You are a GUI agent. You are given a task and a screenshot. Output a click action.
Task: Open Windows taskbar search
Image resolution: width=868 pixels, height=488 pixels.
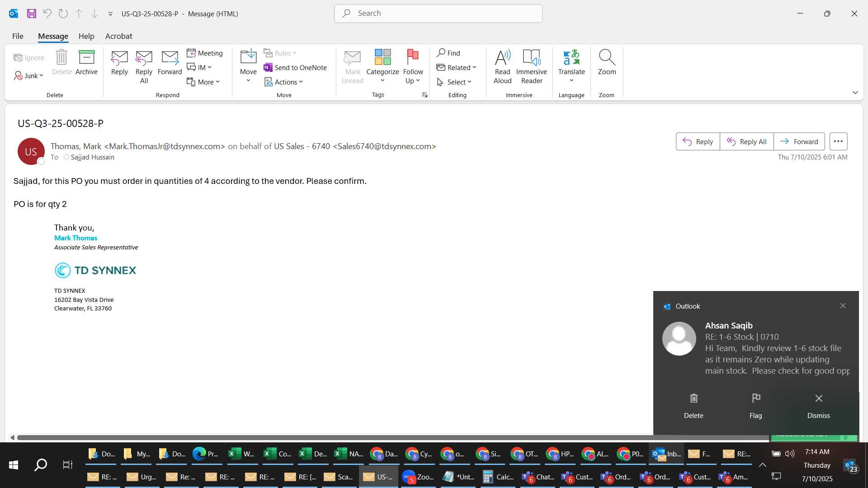pos(41,465)
